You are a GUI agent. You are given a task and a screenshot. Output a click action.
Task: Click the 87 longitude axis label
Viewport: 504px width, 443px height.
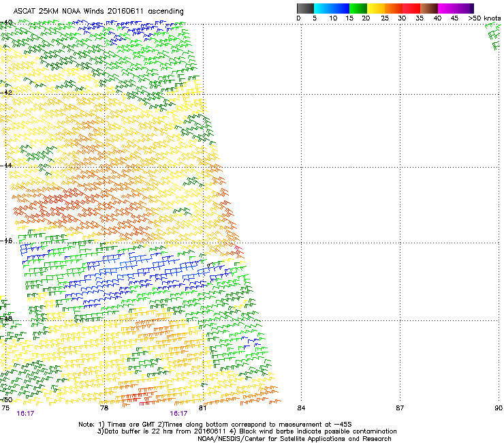tap(400, 408)
